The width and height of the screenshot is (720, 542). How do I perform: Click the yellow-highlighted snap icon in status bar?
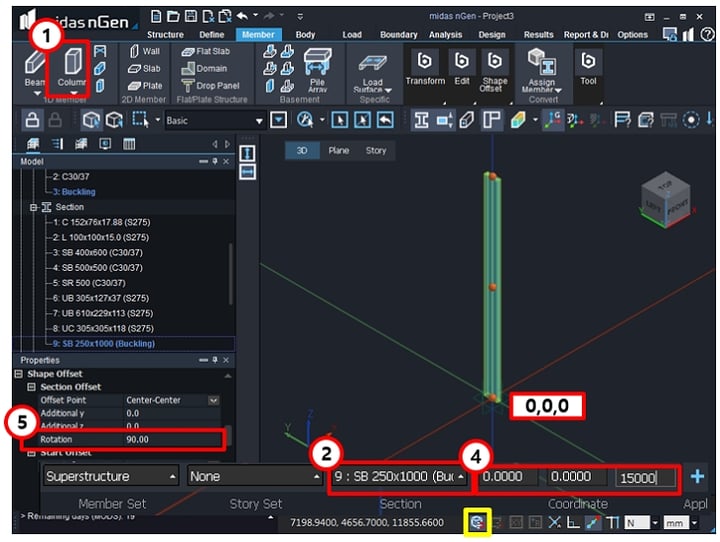click(478, 522)
